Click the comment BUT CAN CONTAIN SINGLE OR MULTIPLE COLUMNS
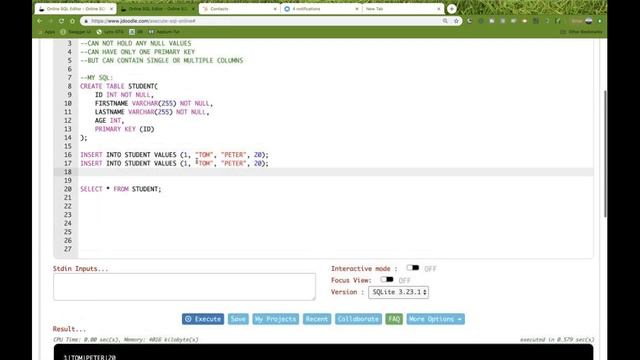 click(x=162, y=60)
